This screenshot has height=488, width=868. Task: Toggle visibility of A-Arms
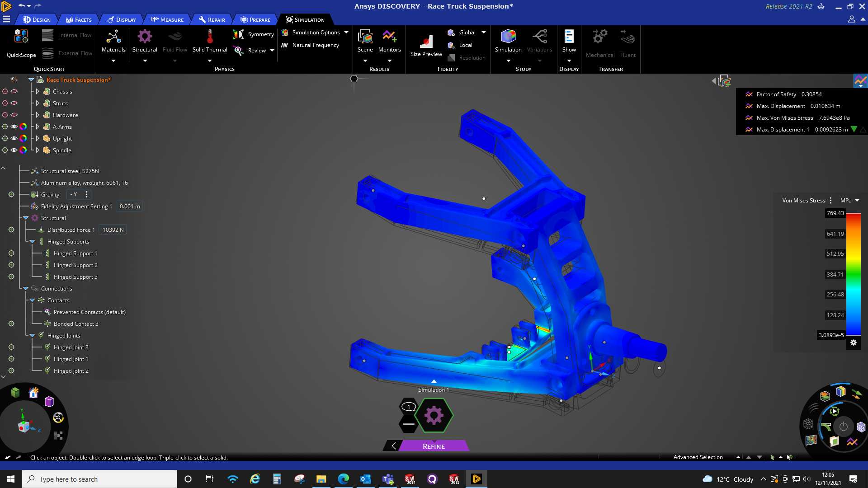(x=14, y=127)
